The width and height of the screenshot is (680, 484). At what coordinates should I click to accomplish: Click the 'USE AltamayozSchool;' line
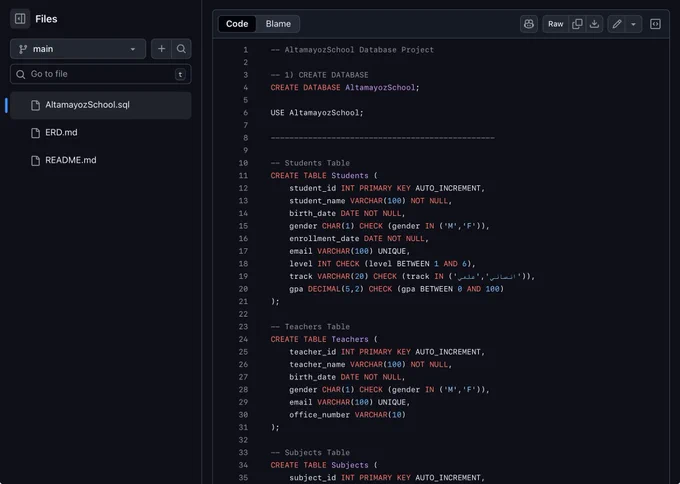point(317,113)
